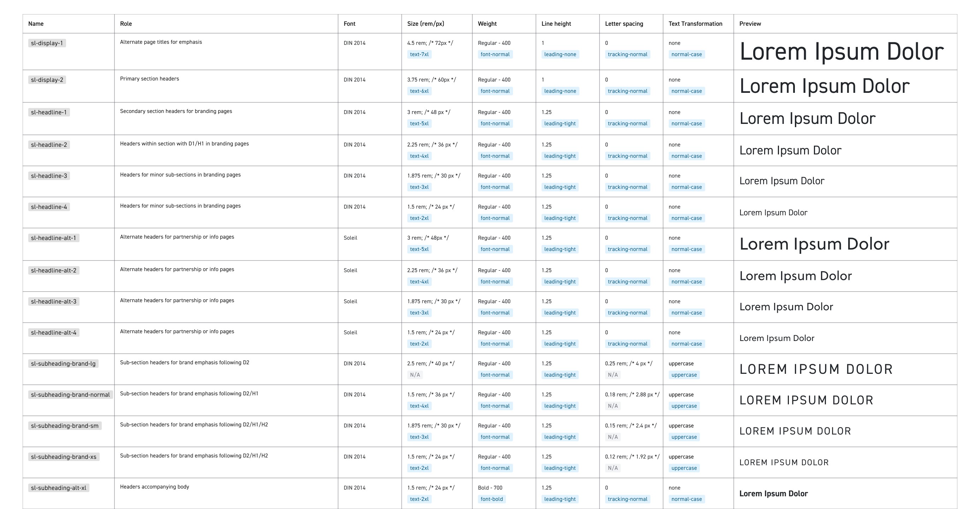The image size is (980, 509).
Task: Click the Name column header
Action: [x=36, y=24]
